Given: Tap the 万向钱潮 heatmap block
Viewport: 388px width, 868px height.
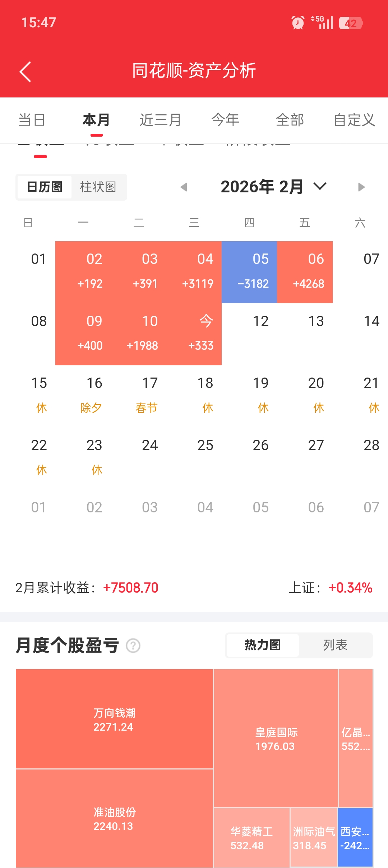Looking at the screenshot, I should tap(114, 719).
